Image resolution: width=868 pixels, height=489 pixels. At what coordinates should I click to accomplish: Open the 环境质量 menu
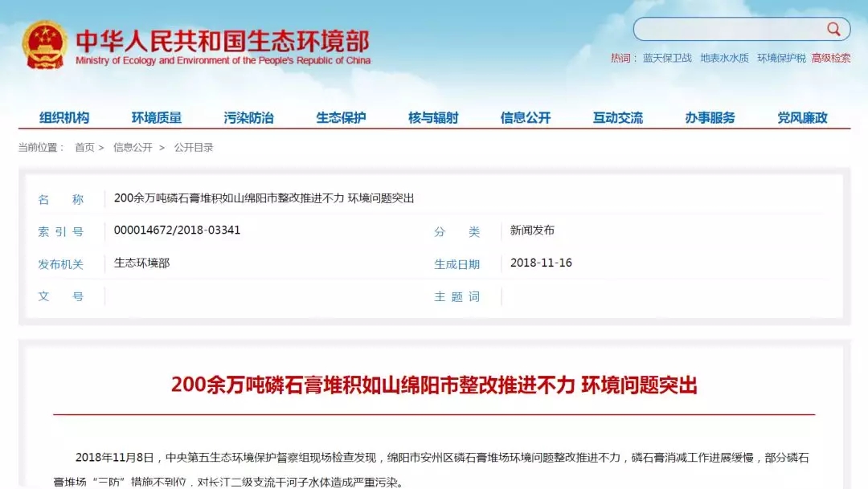coord(157,117)
